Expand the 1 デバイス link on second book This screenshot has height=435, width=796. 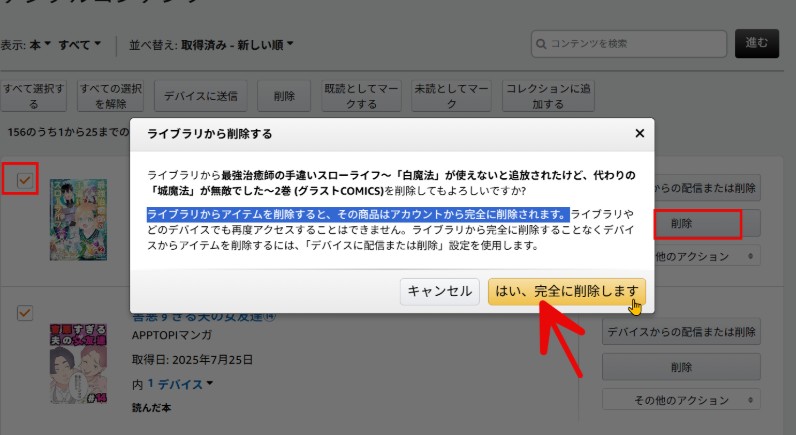pos(175,384)
